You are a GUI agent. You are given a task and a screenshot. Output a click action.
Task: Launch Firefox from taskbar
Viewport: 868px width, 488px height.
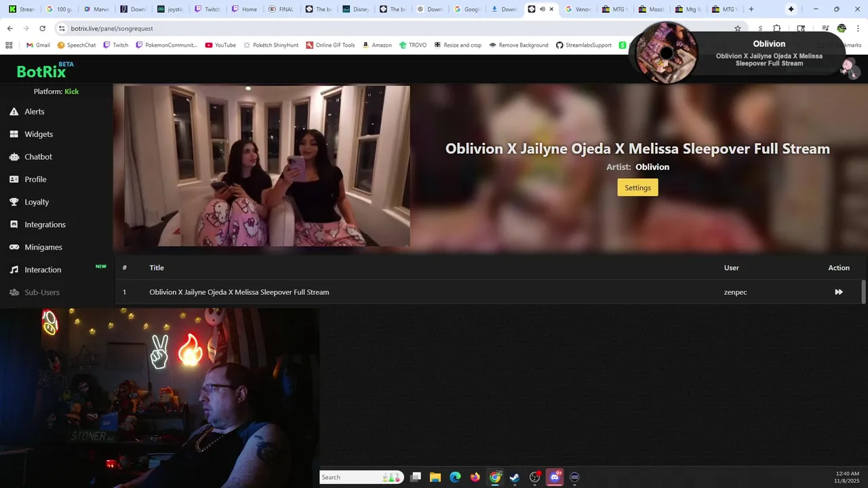[475, 477]
